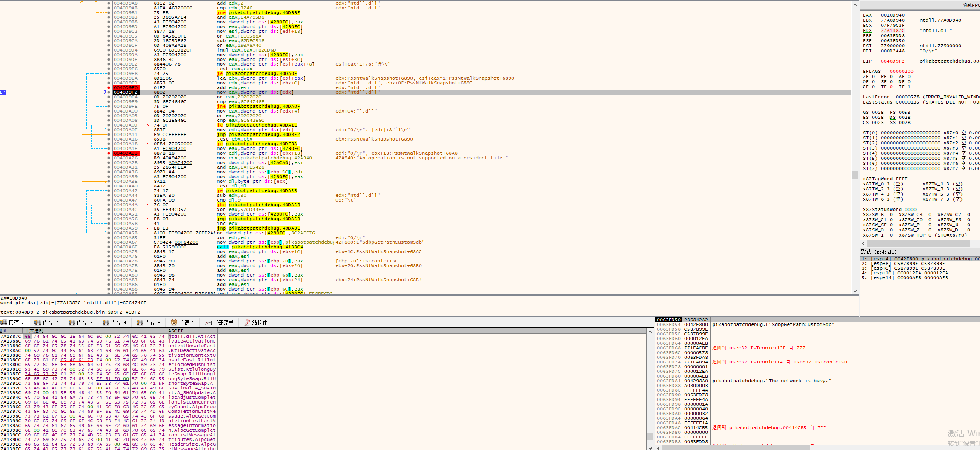Select the ESI register value 77900000
The width and height of the screenshot is (980, 450).
click(x=893, y=46)
